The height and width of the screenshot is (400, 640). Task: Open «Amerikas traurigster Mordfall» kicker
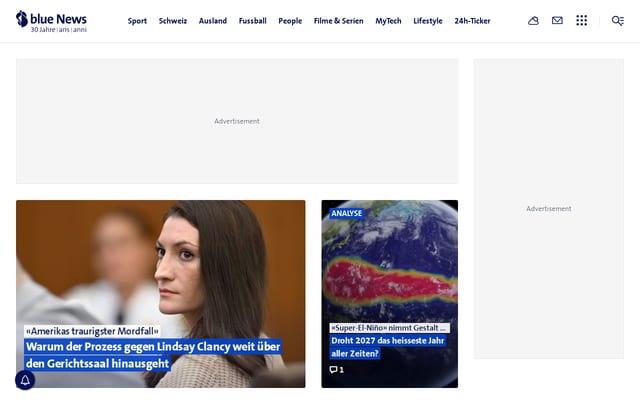click(x=92, y=331)
